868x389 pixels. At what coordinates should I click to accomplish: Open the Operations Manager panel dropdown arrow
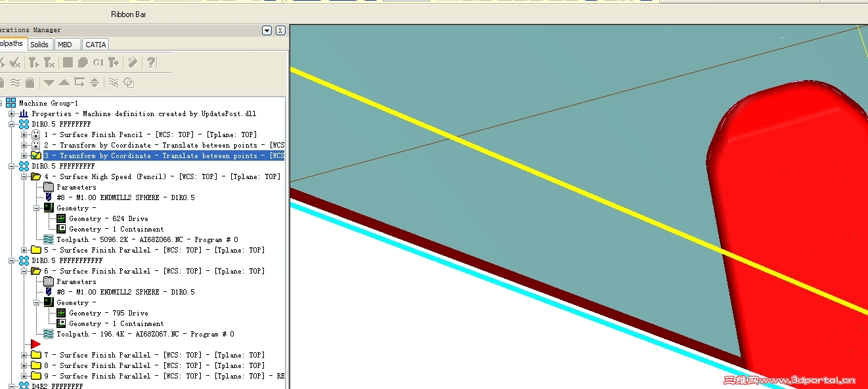tap(267, 30)
